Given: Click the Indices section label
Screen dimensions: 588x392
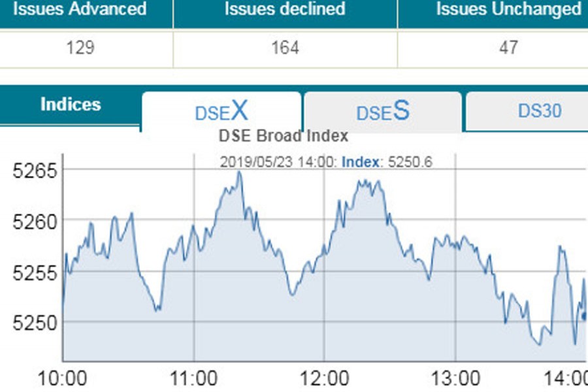Looking at the screenshot, I should (71, 105).
